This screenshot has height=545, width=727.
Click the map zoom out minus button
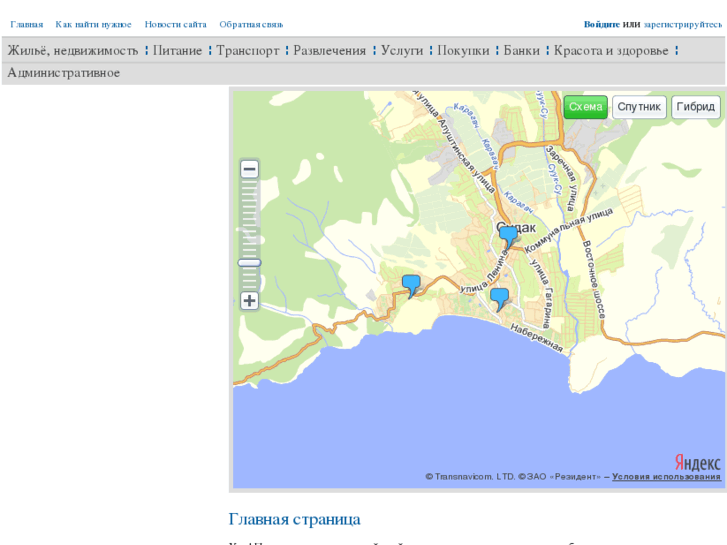pyautogui.click(x=249, y=169)
